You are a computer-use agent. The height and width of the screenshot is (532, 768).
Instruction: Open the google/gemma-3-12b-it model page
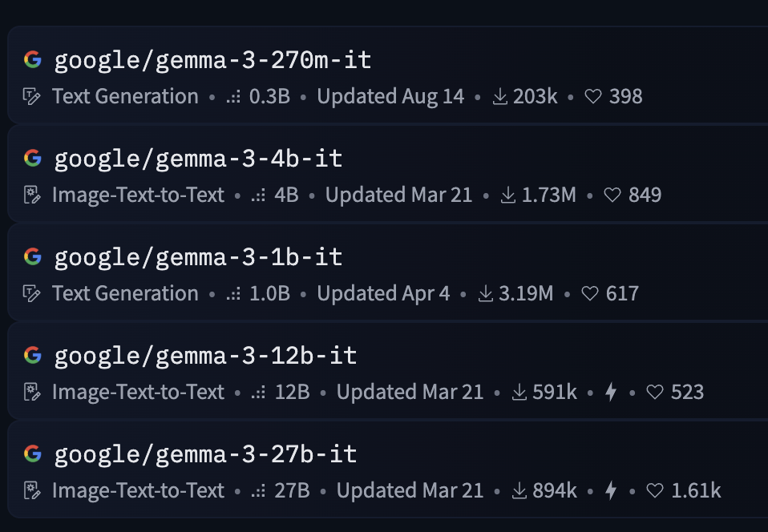pos(204,354)
